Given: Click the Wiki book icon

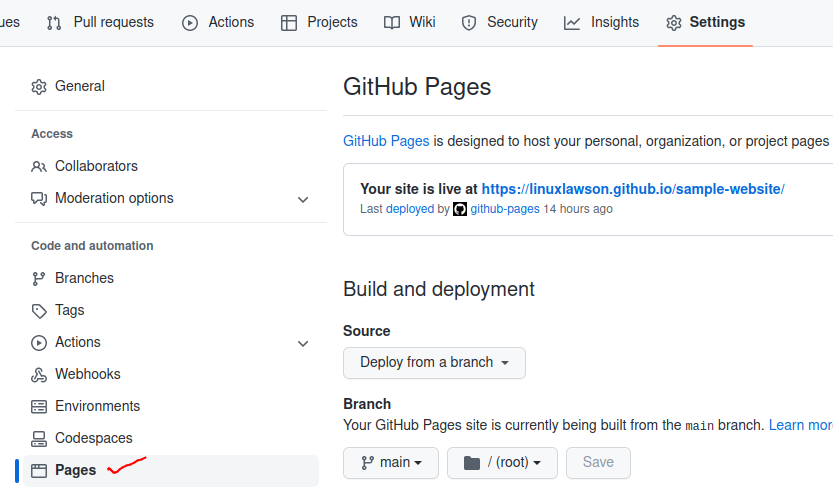Looking at the screenshot, I should pos(392,23).
